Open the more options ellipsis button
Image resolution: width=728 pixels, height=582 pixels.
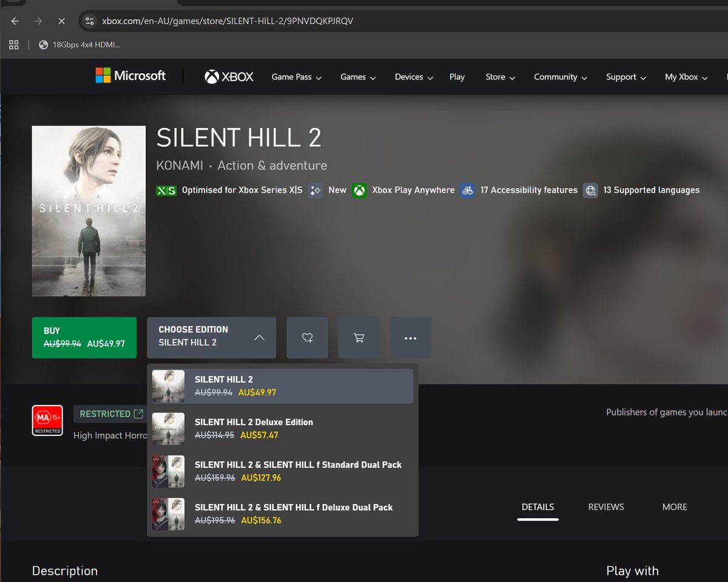[x=410, y=338]
